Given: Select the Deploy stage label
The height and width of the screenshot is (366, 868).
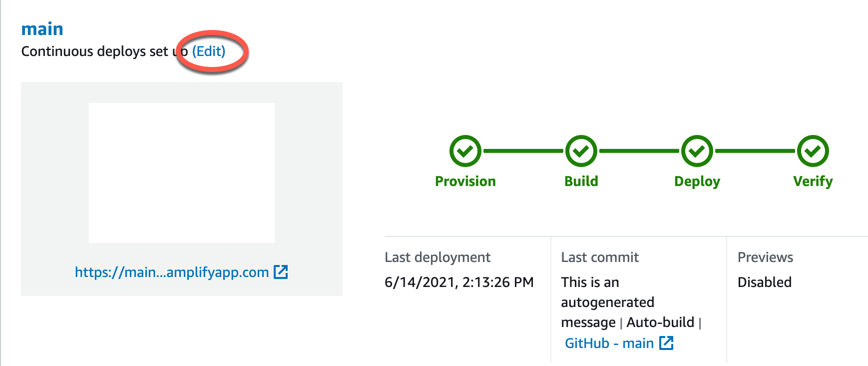Looking at the screenshot, I should [x=697, y=181].
